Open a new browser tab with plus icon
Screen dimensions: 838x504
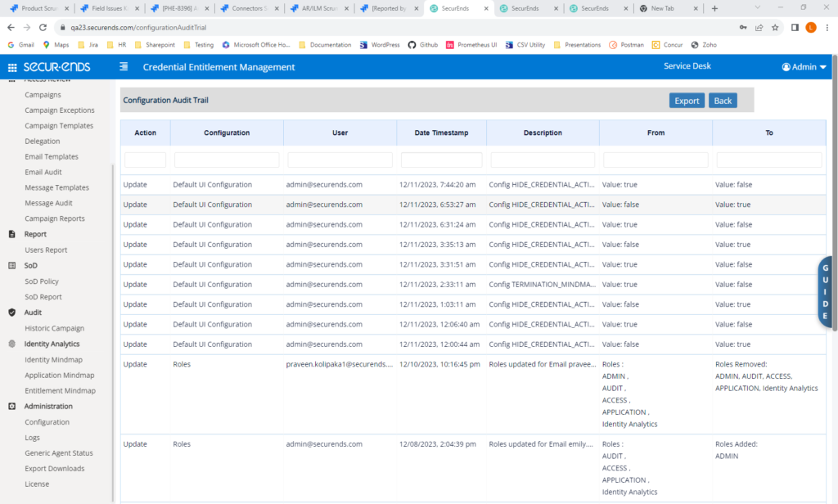[714, 8]
